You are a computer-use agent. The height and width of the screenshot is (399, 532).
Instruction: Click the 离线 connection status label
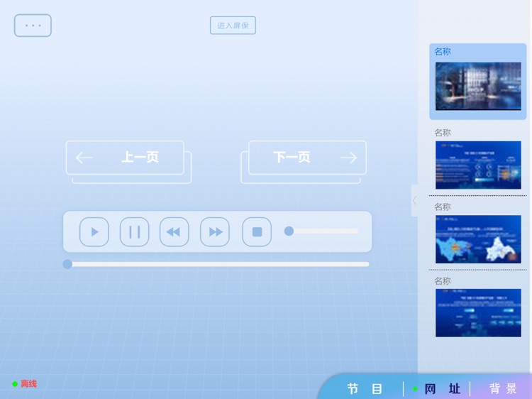[28, 384]
